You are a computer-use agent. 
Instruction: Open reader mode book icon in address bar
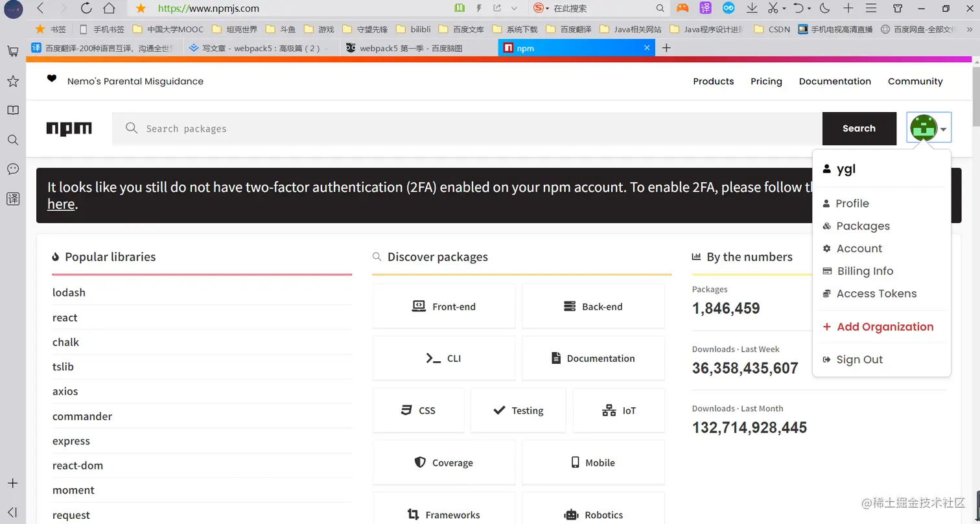(x=460, y=8)
